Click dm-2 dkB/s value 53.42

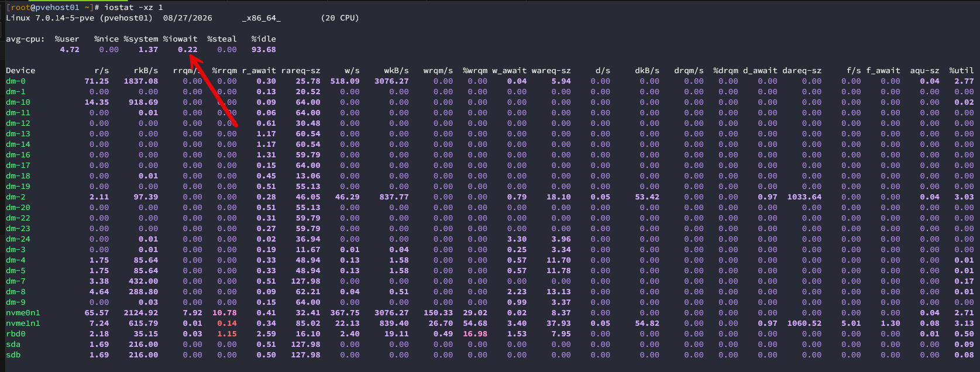[647, 197]
